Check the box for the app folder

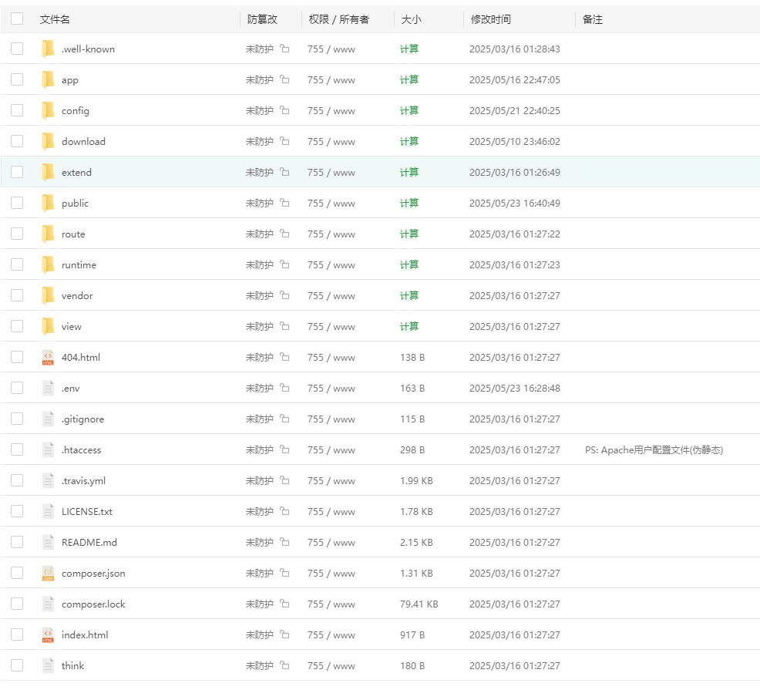click(x=17, y=79)
